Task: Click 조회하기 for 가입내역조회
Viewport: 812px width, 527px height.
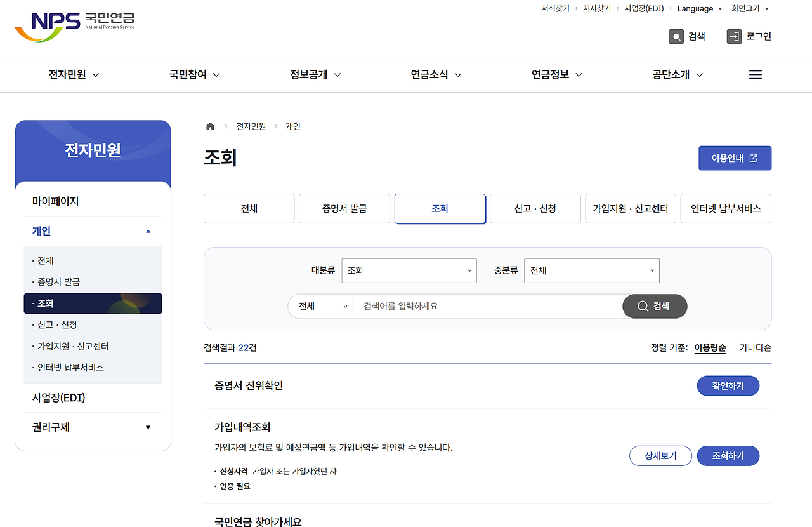Action: tap(728, 455)
